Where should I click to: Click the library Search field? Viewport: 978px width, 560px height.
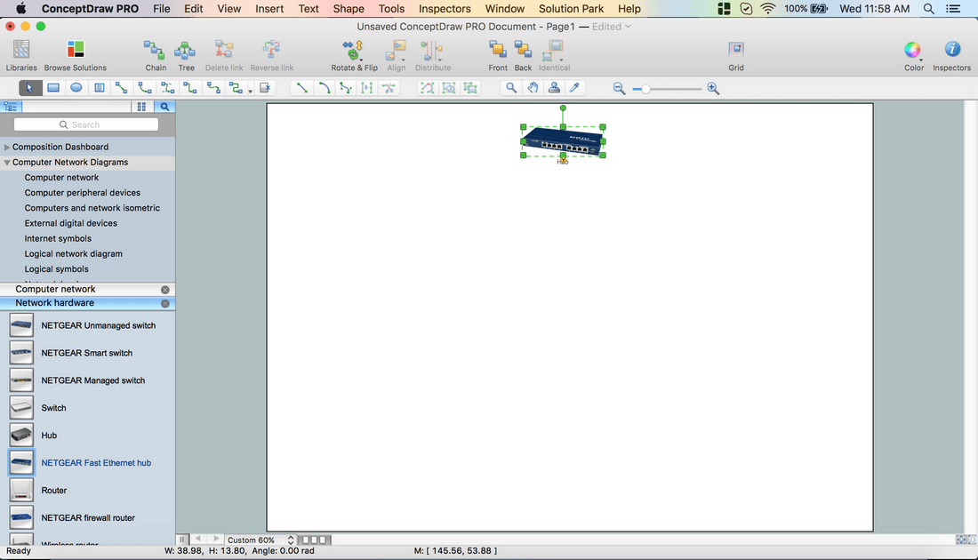[86, 124]
